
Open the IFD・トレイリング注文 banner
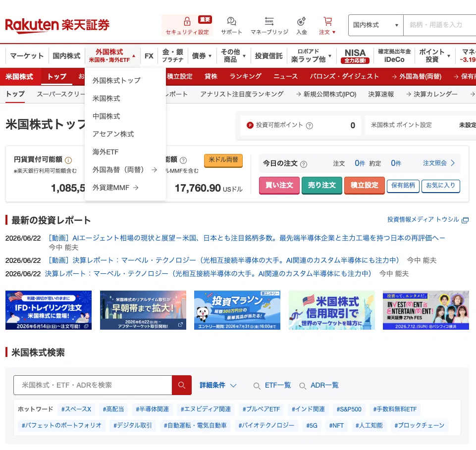click(49, 310)
